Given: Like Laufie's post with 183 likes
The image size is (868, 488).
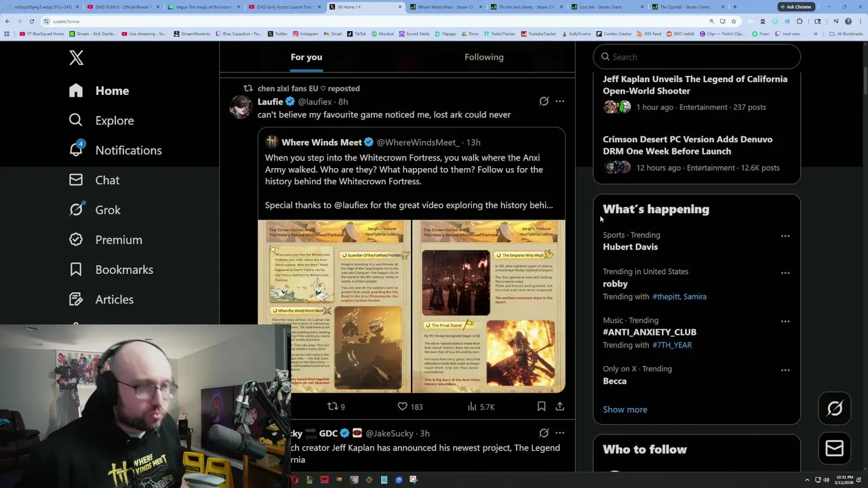Looking at the screenshot, I should tap(410, 407).
